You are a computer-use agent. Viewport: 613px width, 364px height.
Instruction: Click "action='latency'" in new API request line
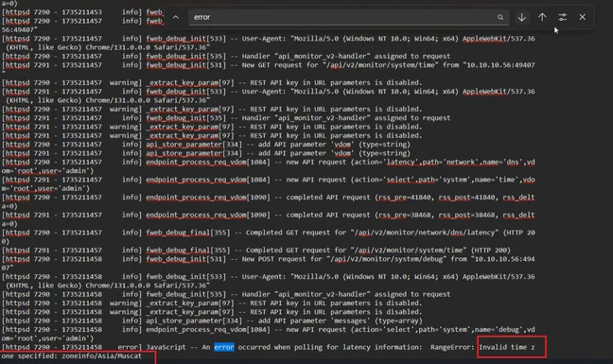pos(384,162)
